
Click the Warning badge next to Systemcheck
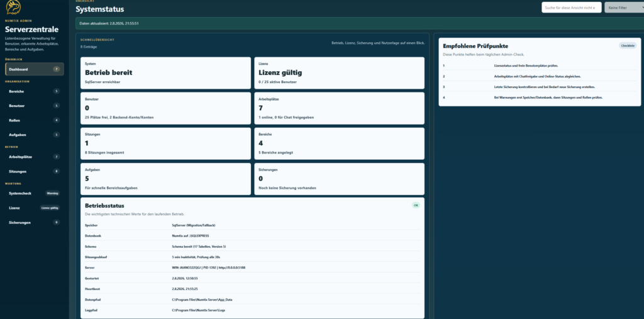click(x=52, y=193)
